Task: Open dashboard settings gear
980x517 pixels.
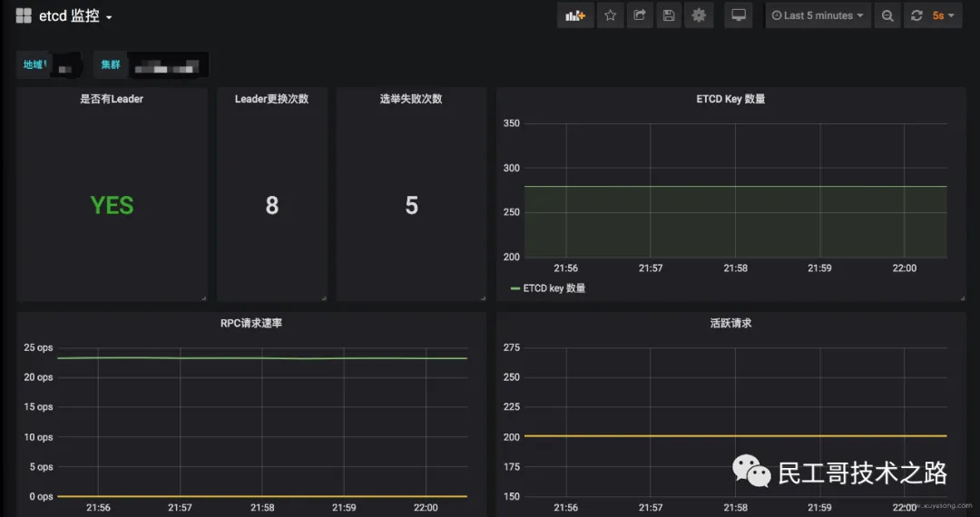Action: point(699,15)
